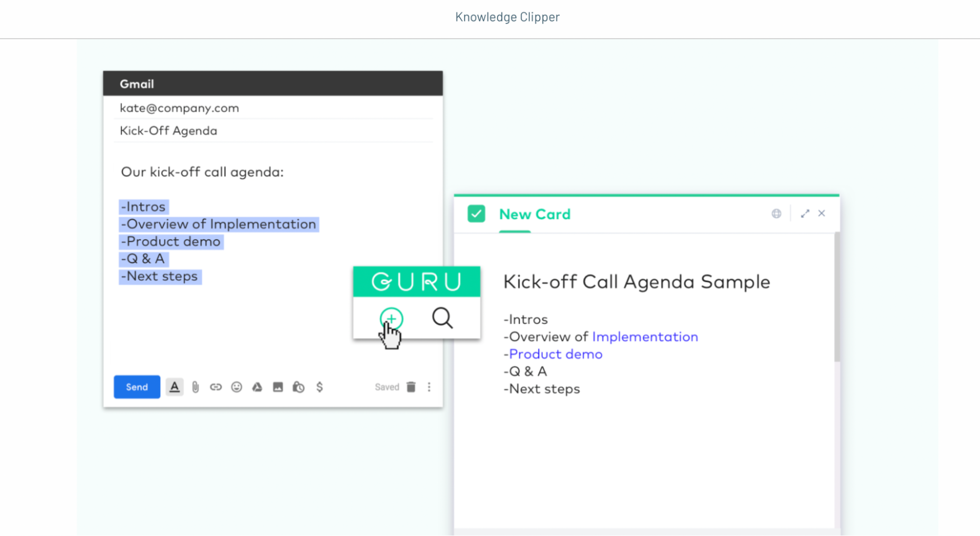Click the -Next steps line in the card
Viewport: 980px width, 536px height.
[x=542, y=389]
